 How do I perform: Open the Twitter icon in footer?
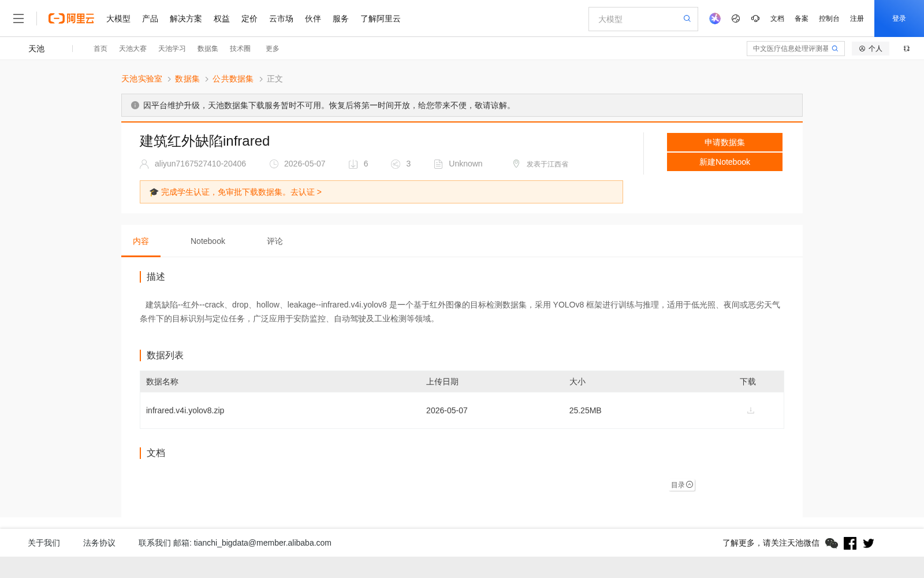869,543
